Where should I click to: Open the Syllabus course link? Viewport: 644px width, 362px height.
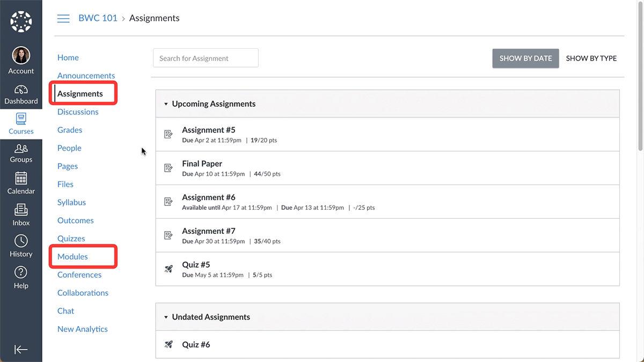click(71, 202)
